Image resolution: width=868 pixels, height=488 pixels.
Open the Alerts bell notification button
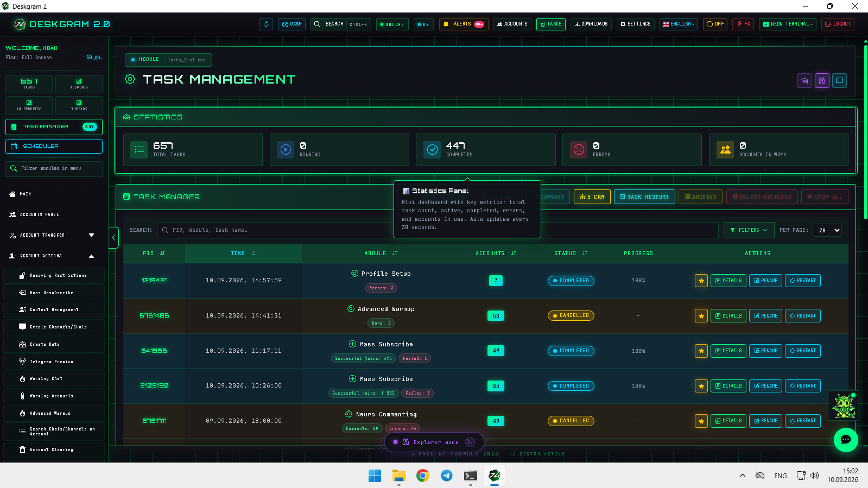pos(464,24)
